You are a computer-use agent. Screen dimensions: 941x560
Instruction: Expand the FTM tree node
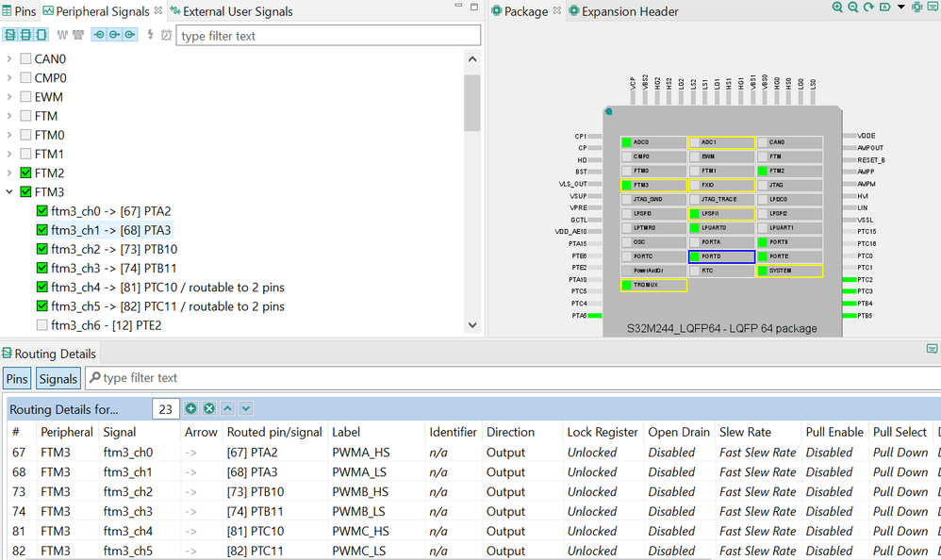[x=9, y=116]
